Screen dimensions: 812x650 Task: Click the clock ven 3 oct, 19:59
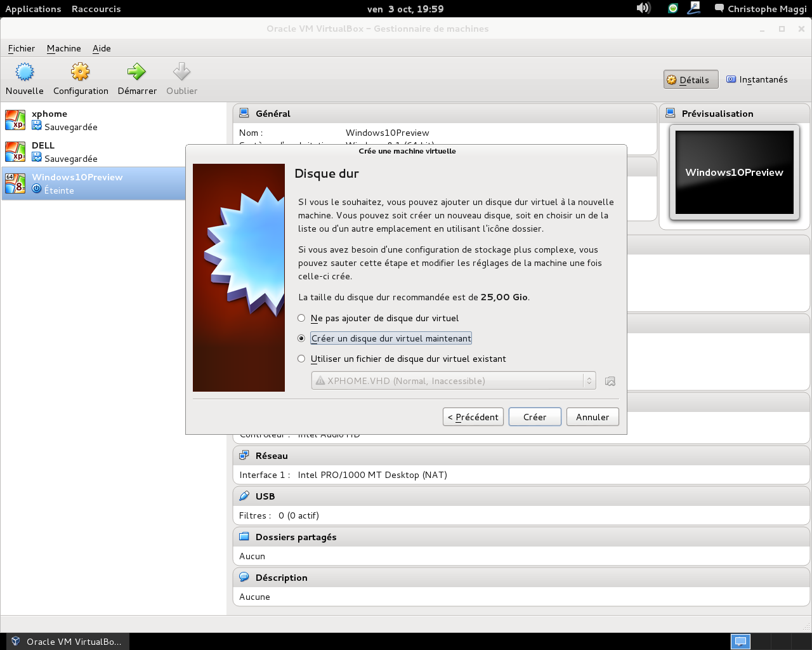coord(405,9)
